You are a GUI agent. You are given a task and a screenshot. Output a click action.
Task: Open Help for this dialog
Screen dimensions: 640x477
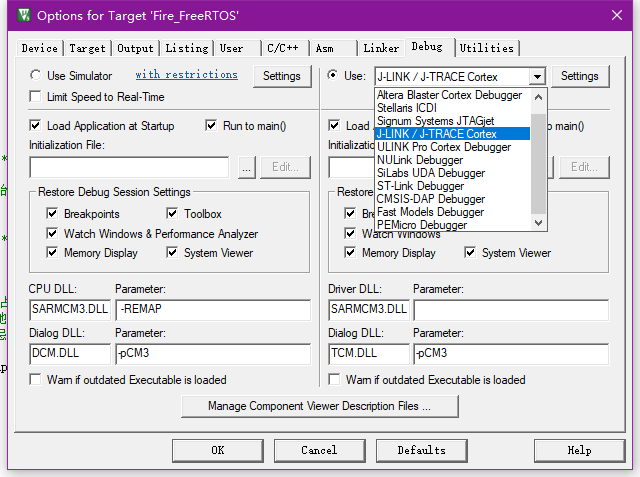point(580,450)
